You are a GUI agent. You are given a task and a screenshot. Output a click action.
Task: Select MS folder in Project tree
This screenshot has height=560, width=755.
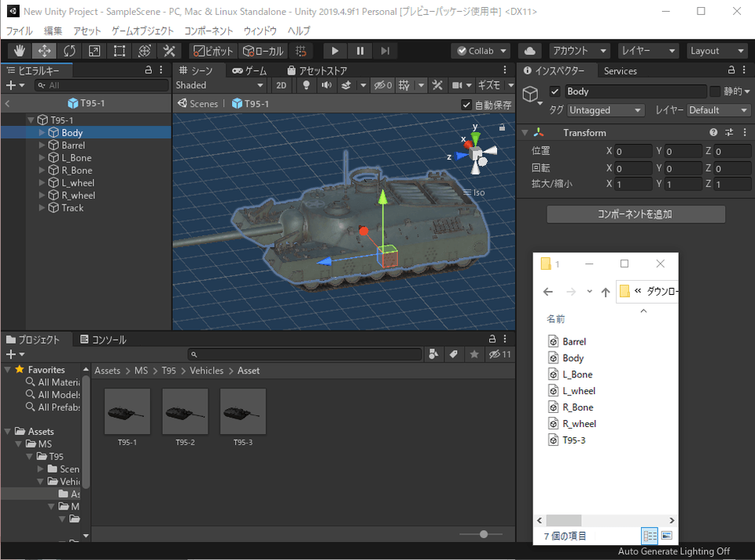[x=45, y=444]
